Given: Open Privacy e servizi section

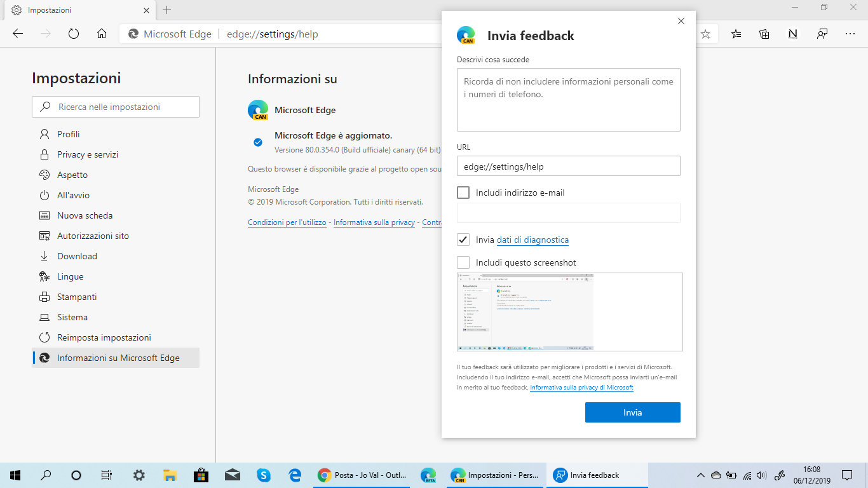Looking at the screenshot, I should [x=116, y=154].
